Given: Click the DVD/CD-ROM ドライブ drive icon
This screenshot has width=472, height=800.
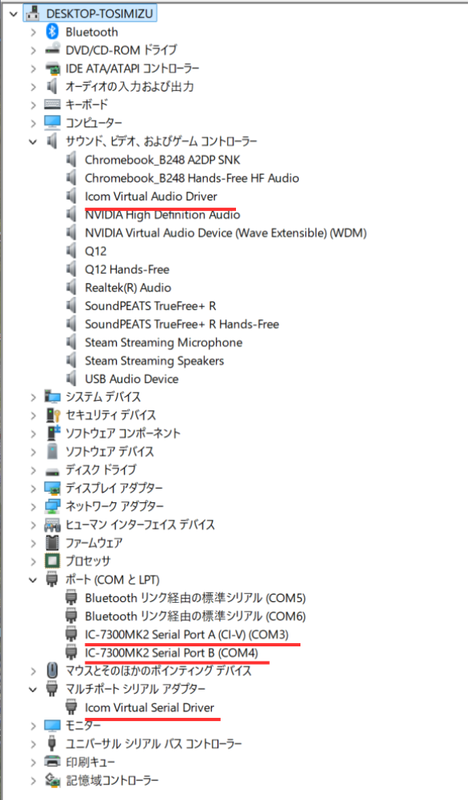Looking at the screenshot, I should 52,49.
